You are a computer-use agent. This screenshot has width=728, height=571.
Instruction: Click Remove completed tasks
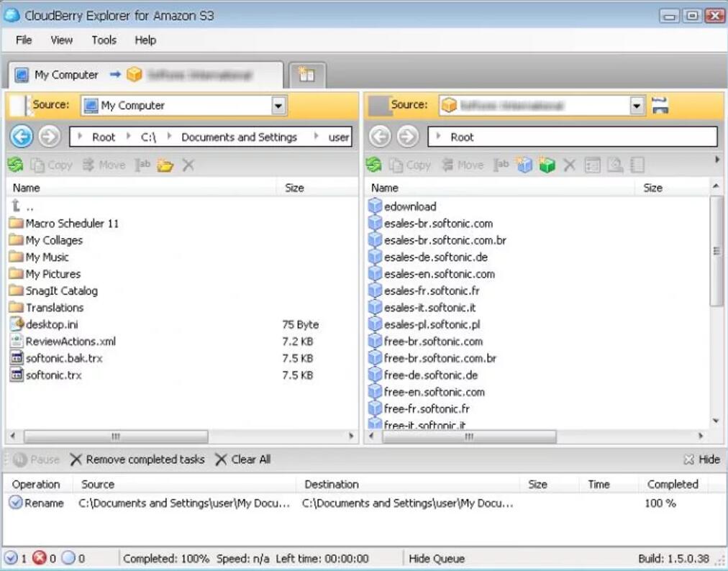click(x=137, y=460)
